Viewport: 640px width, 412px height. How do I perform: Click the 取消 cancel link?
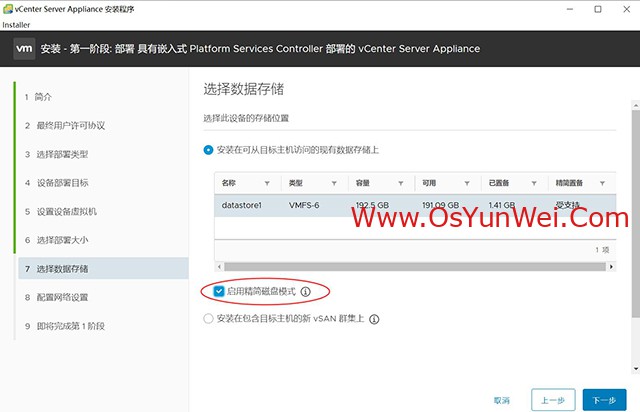point(502,401)
